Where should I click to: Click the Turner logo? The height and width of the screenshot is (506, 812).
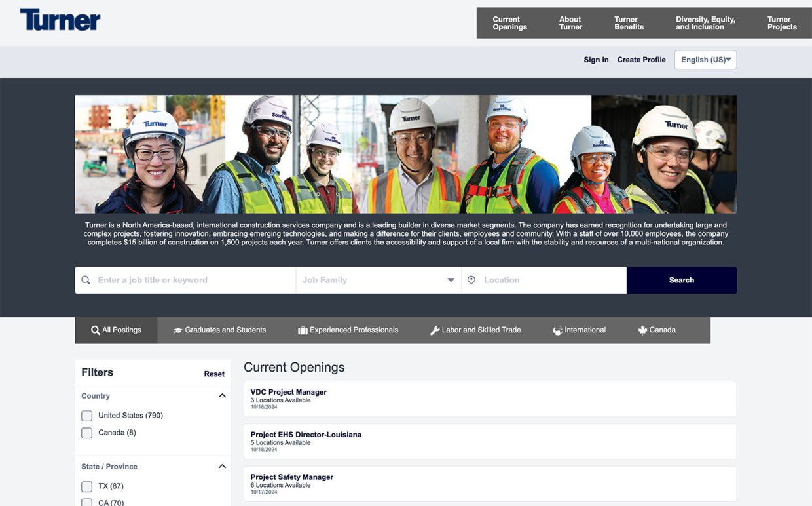(60, 20)
